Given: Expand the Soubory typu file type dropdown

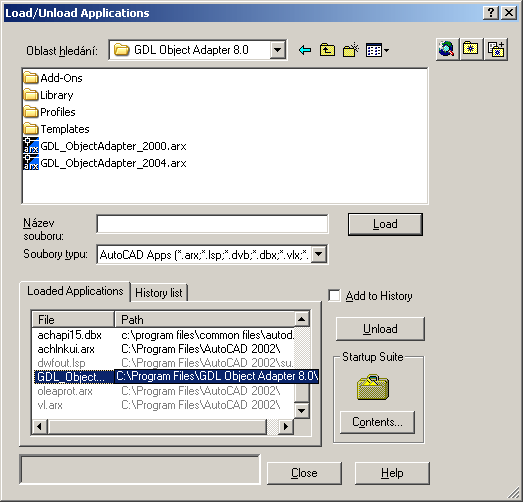Looking at the screenshot, I should pyautogui.click(x=319, y=255).
